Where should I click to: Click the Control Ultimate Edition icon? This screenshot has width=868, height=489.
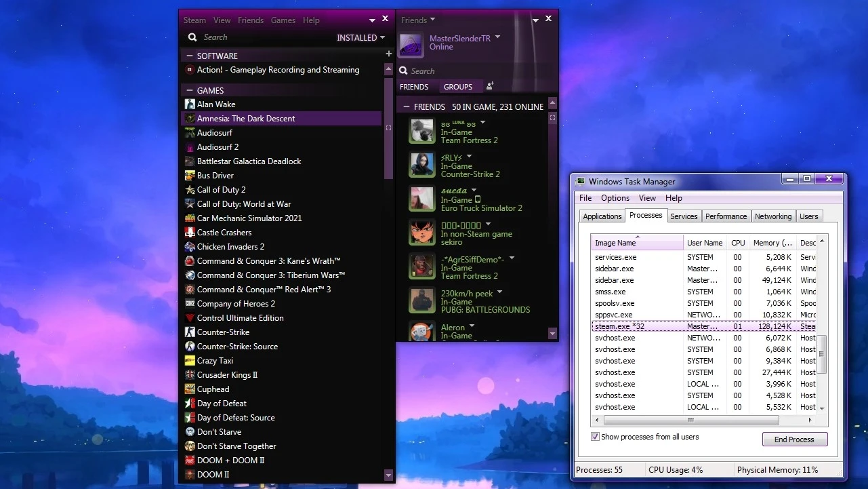190,318
